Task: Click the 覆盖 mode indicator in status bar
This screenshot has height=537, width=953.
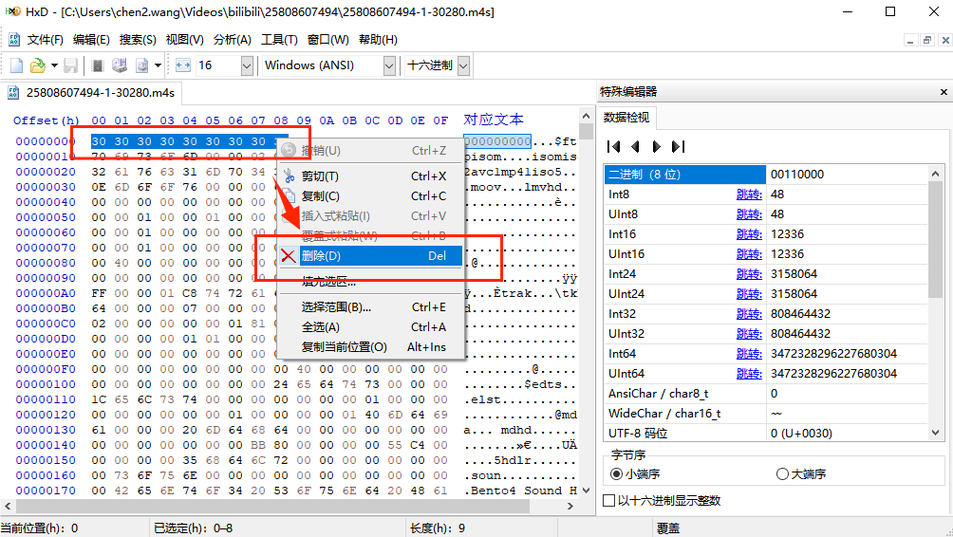Action: [x=669, y=528]
